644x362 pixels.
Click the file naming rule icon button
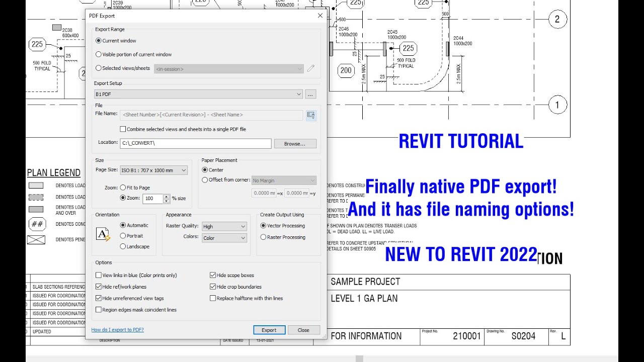click(x=311, y=115)
